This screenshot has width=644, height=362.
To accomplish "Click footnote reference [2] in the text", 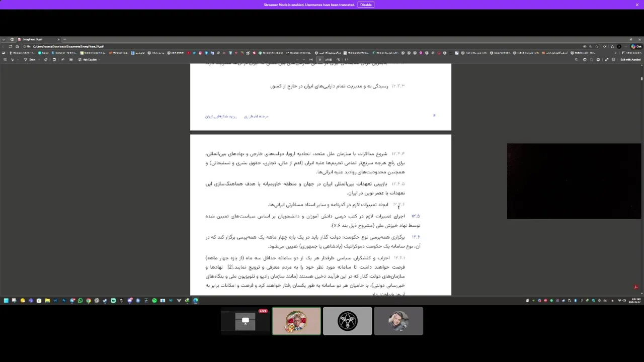I will (x=229, y=267).
